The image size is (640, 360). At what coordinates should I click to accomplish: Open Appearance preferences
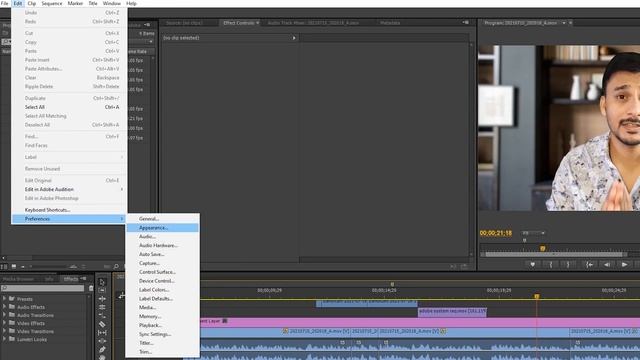coord(163,228)
